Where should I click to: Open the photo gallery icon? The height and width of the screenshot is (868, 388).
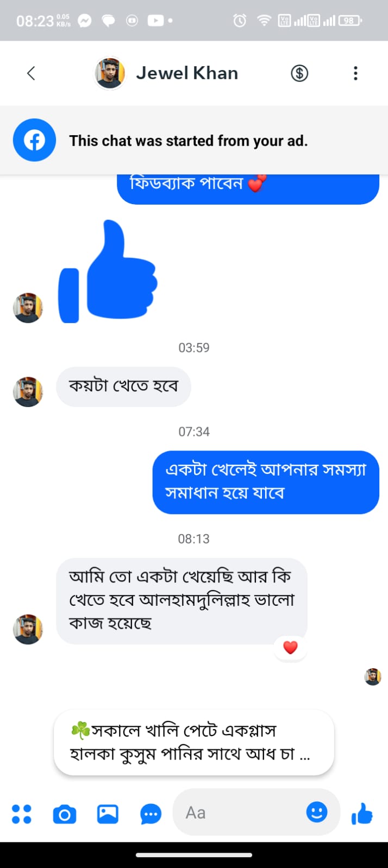coord(108,814)
